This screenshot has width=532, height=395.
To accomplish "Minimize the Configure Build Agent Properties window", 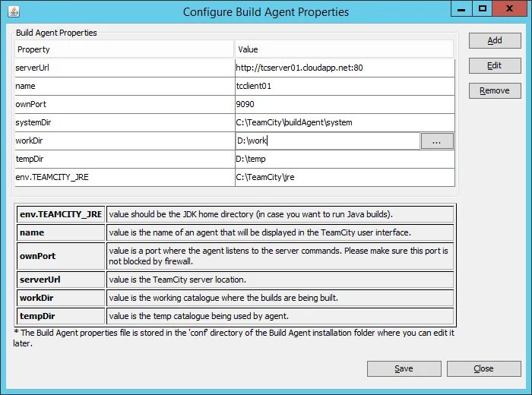I will point(461,9).
